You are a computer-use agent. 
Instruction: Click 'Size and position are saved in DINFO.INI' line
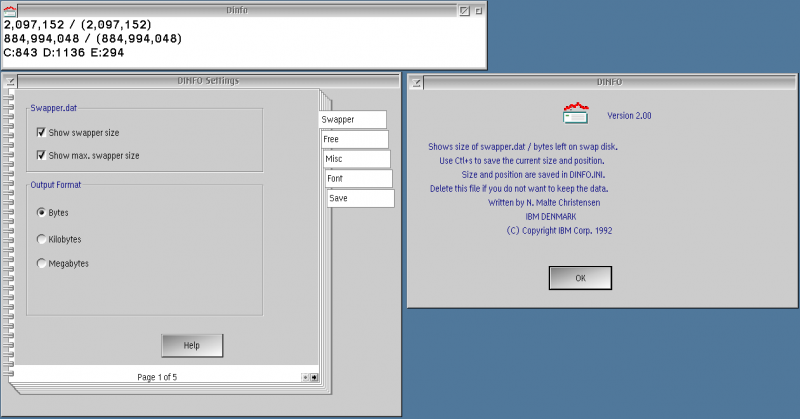533,175
